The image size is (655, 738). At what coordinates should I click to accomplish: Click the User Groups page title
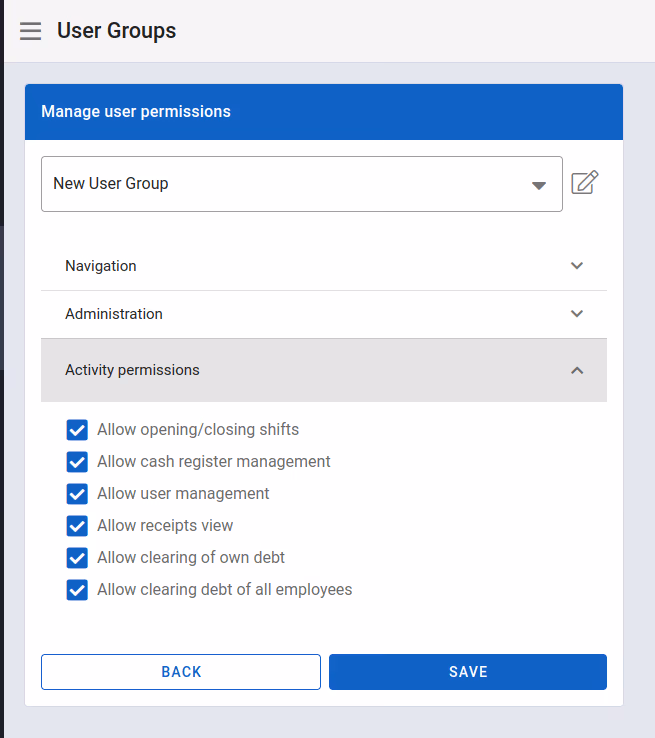[x=117, y=31]
